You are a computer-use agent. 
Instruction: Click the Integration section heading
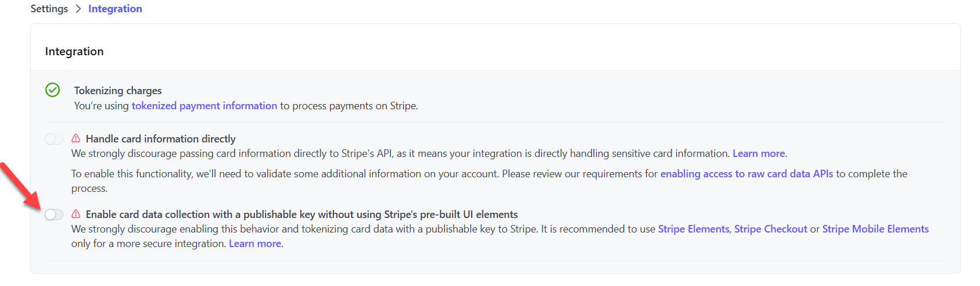74,51
